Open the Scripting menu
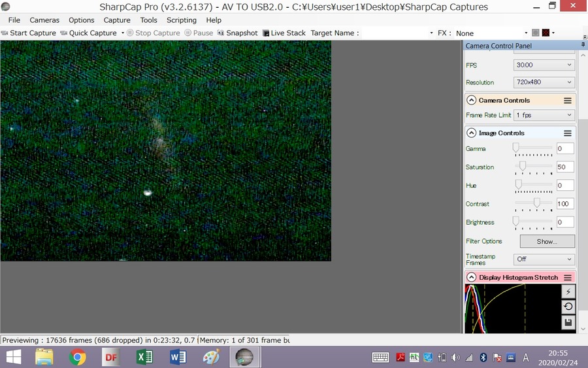 pos(182,20)
